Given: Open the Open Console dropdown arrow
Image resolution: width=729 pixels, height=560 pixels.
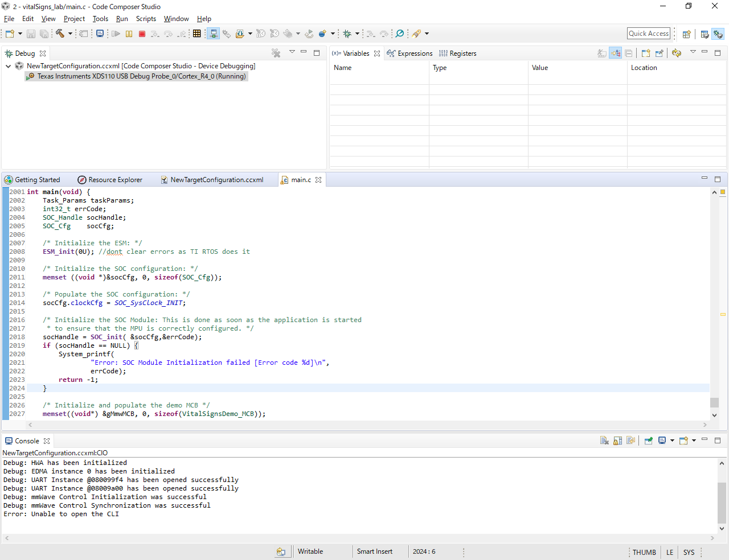Looking at the screenshot, I should (694, 440).
